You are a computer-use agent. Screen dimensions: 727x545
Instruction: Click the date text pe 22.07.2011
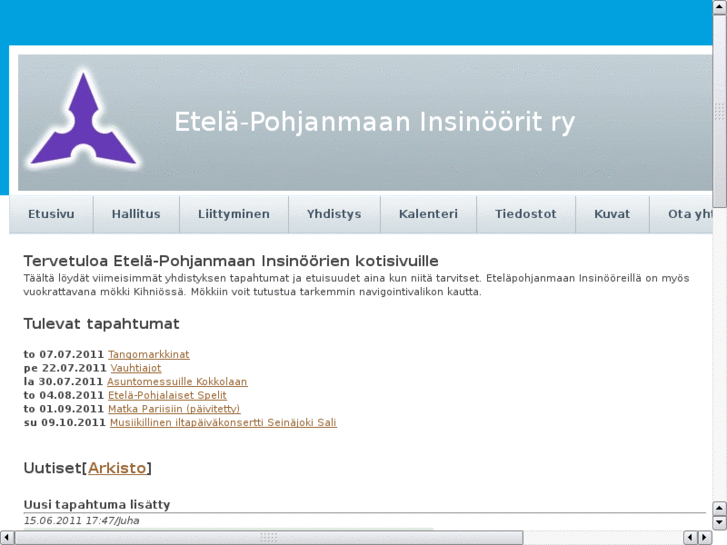[x=65, y=368]
